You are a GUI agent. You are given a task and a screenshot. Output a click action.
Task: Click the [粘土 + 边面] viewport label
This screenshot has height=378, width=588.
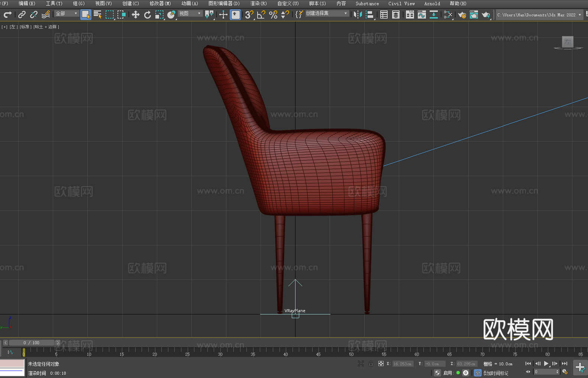pos(46,27)
